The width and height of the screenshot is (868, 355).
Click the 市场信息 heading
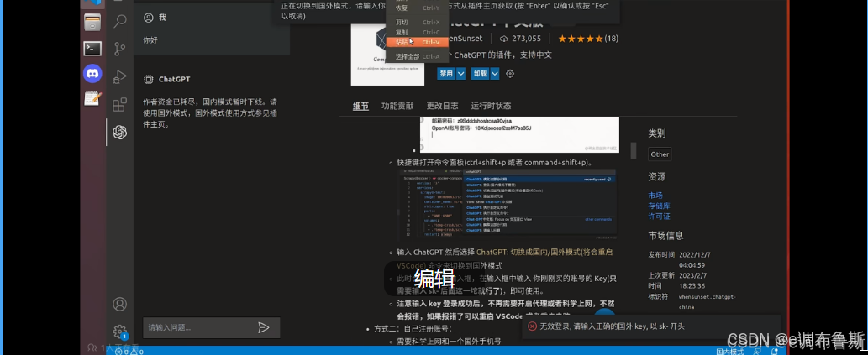pyautogui.click(x=666, y=236)
